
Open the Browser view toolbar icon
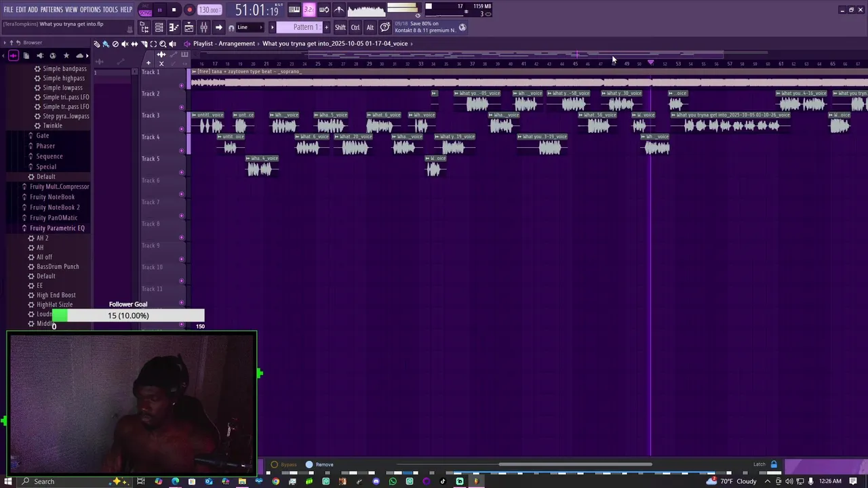pos(144,28)
